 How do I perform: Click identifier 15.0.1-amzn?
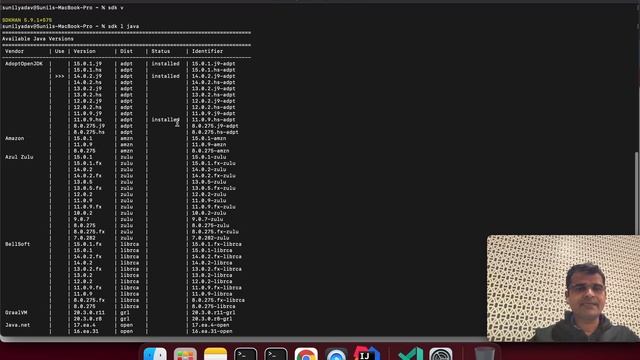tap(209, 138)
